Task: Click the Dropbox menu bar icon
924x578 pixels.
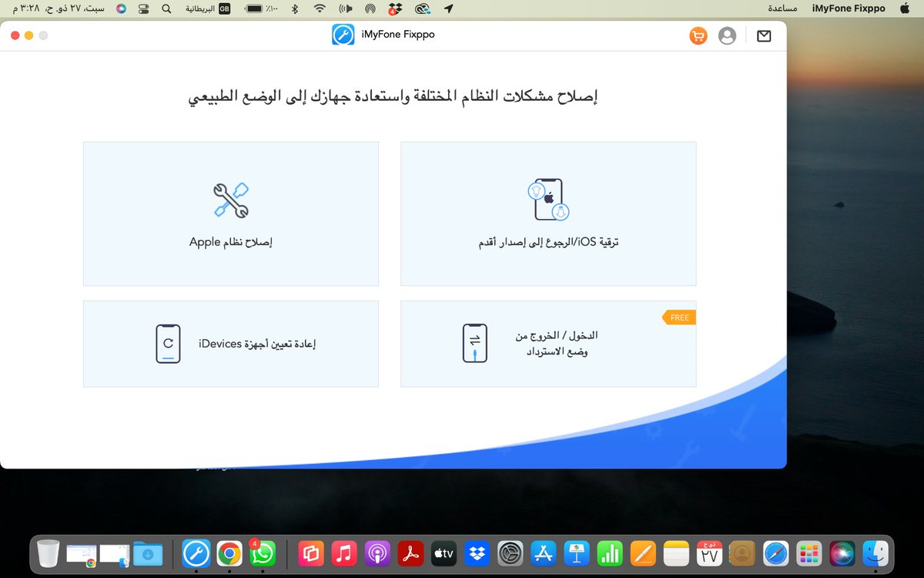Action: tap(395, 9)
